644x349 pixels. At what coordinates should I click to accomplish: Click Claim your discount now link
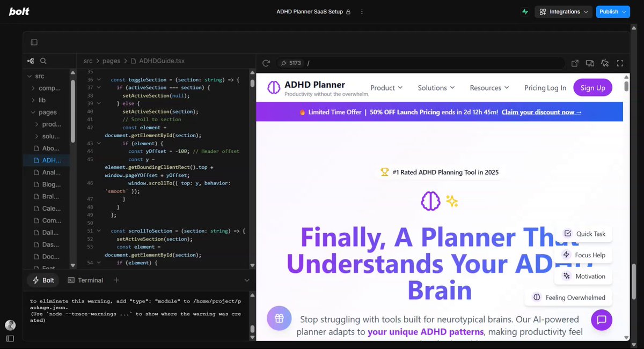pos(541,112)
